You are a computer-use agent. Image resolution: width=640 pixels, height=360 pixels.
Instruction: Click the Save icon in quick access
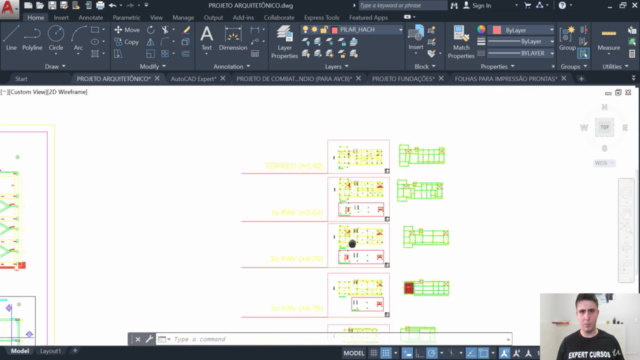pos(52,5)
